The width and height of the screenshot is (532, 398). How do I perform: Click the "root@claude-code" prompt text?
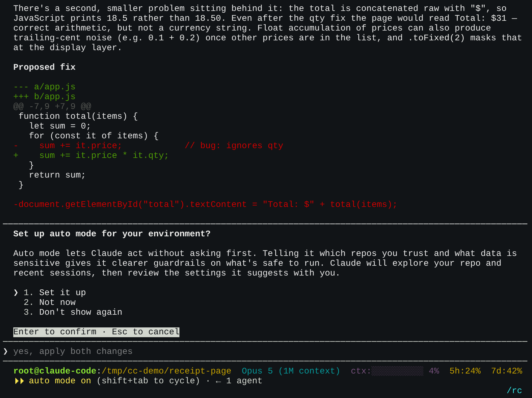pos(55,371)
